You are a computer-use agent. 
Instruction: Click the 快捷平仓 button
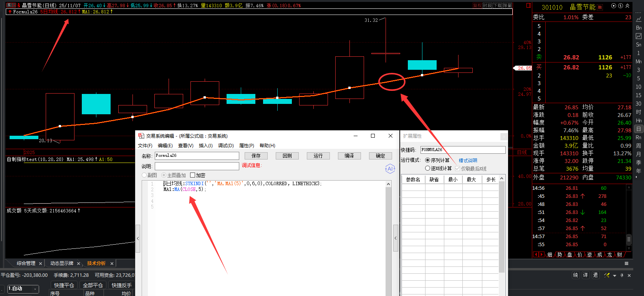coord(64,285)
